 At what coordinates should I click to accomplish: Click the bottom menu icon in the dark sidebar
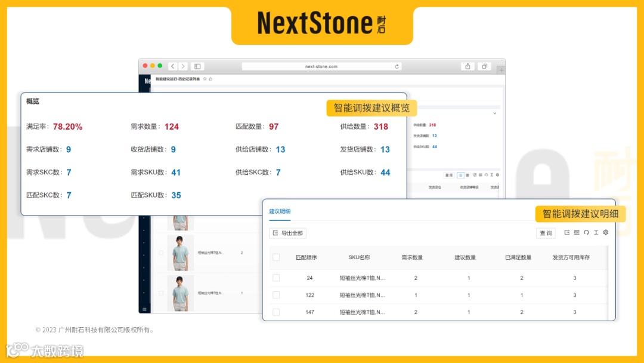[144, 309]
